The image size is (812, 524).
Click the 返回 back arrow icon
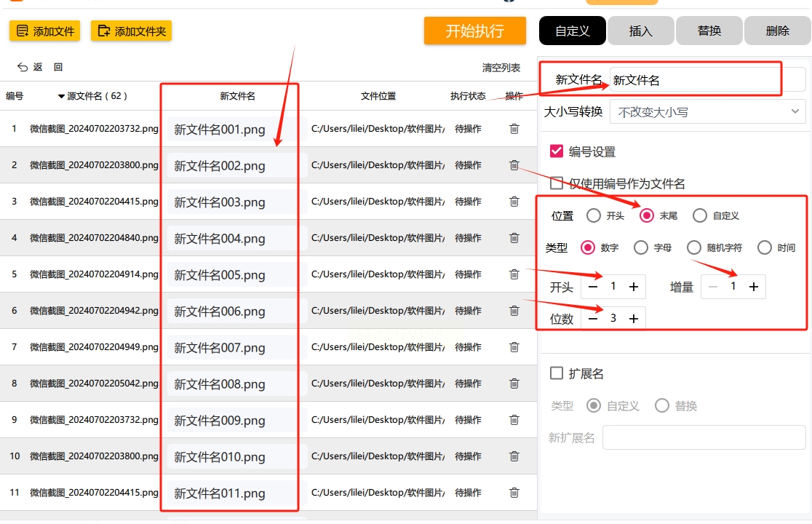tap(23, 67)
